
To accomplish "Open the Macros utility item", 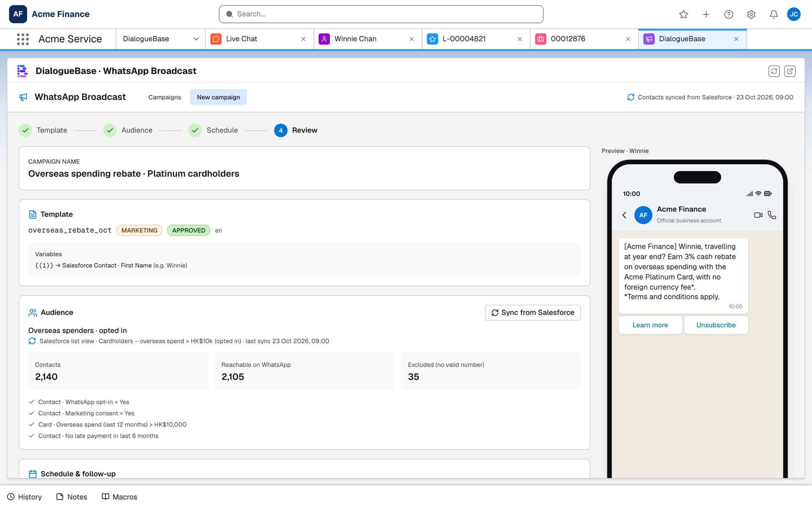I will click(x=120, y=497).
